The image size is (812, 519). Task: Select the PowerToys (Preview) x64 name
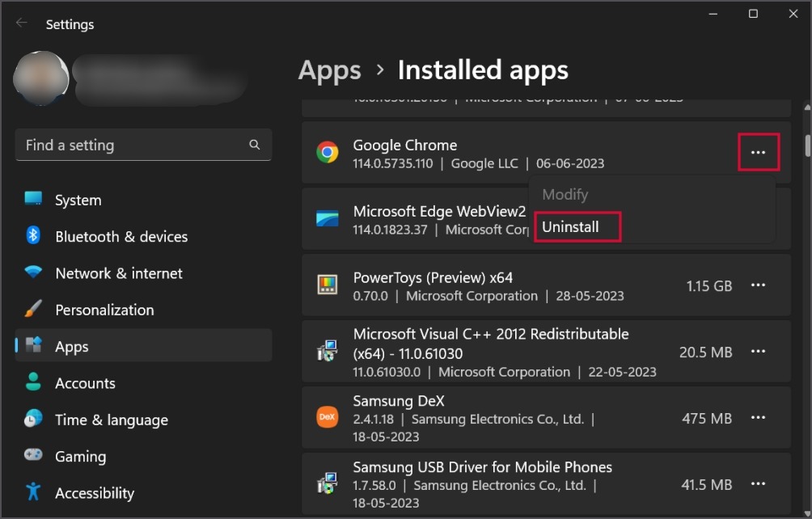point(433,277)
